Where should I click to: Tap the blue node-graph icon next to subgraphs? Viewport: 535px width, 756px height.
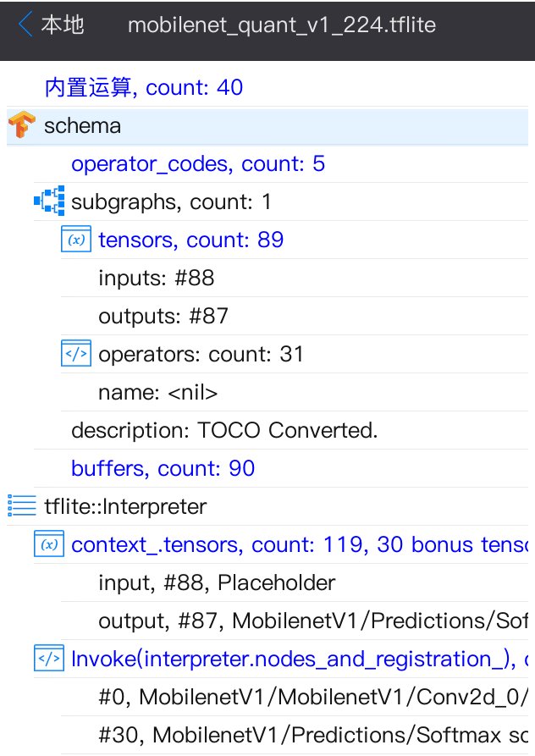tap(49, 201)
